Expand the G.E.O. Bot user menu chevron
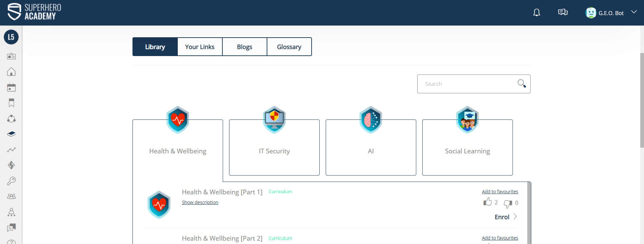The height and width of the screenshot is (244, 644). [634, 12]
